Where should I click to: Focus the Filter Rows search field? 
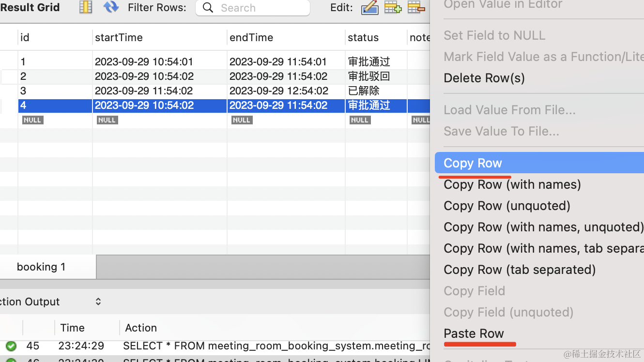pyautogui.click(x=253, y=8)
